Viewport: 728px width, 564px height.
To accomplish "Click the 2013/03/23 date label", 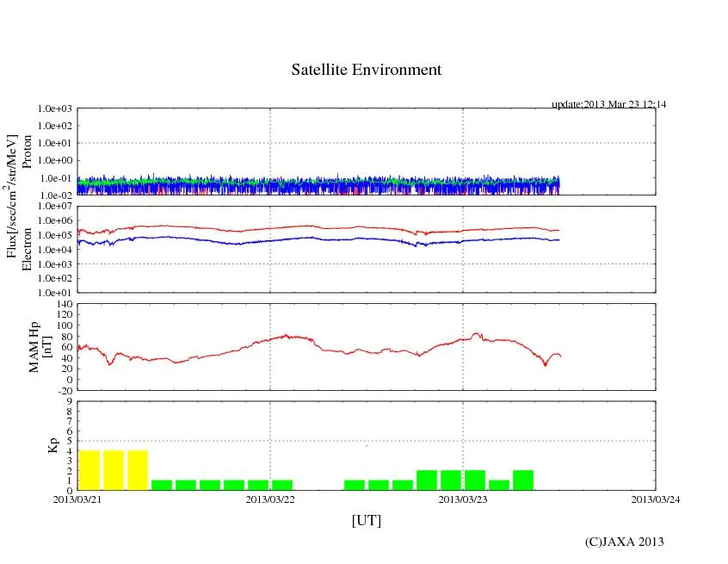I will (463, 499).
